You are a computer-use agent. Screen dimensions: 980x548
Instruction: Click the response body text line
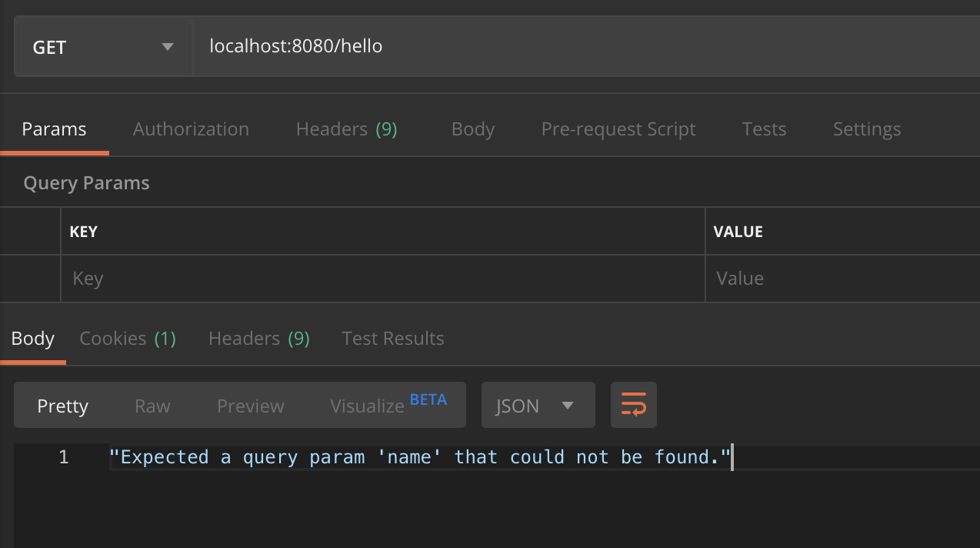coord(419,458)
